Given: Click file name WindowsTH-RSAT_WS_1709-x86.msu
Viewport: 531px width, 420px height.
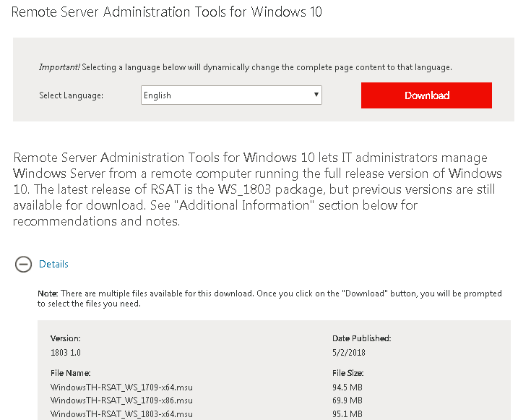Looking at the screenshot, I should (121, 400).
